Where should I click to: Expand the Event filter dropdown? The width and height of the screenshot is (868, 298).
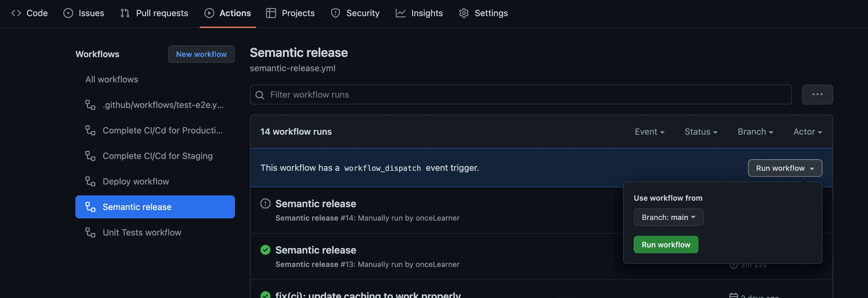[649, 132]
